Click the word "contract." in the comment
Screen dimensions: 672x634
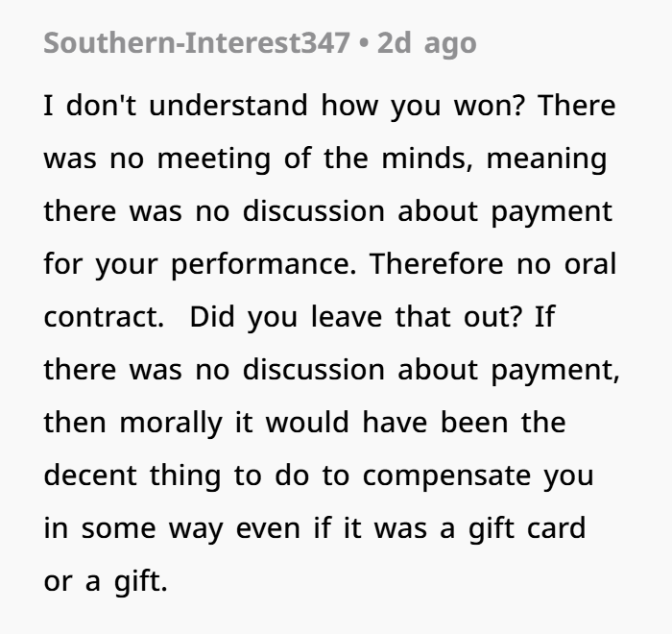point(104,317)
